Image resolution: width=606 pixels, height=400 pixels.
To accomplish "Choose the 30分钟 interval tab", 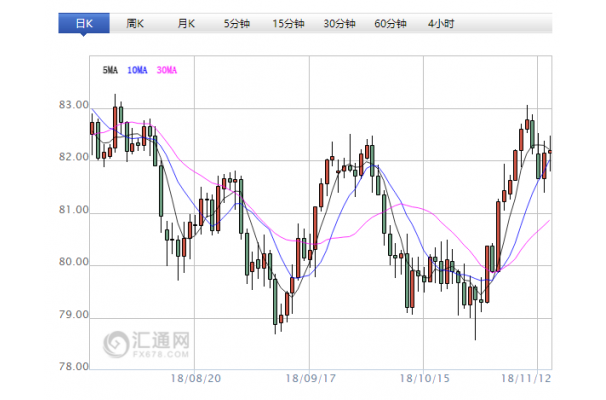I will click(x=339, y=24).
